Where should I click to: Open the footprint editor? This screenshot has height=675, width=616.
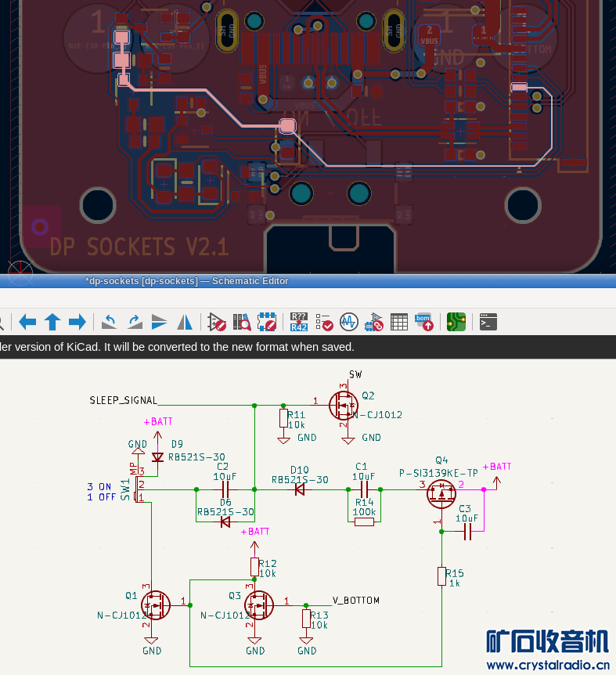(x=267, y=322)
